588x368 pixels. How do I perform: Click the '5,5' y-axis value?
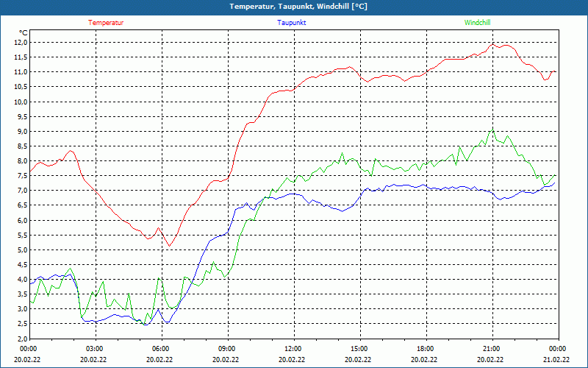[23, 235]
